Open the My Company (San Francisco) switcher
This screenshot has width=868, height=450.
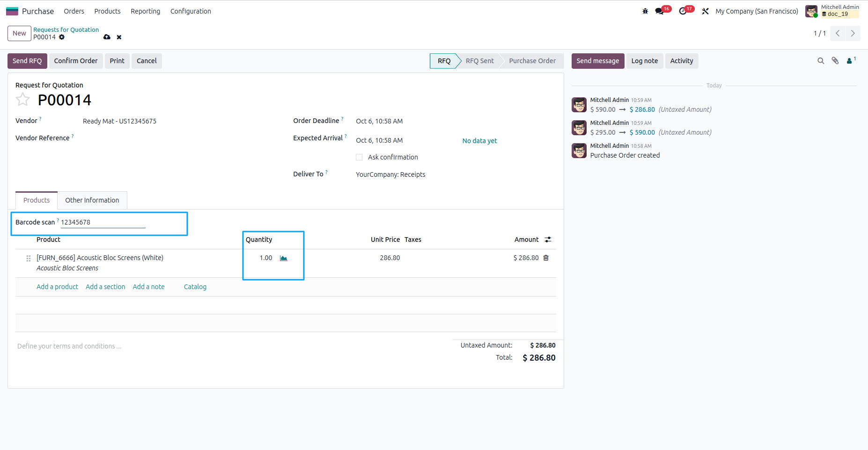[x=757, y=11]
